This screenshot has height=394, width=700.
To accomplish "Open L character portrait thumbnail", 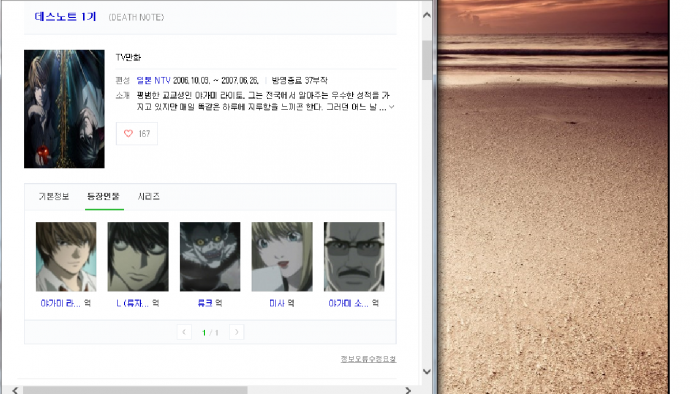I will (x=138, y=257).
